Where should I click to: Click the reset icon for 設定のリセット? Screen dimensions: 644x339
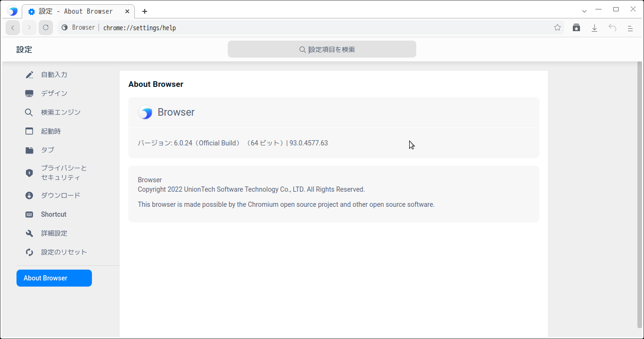point(29,252)
